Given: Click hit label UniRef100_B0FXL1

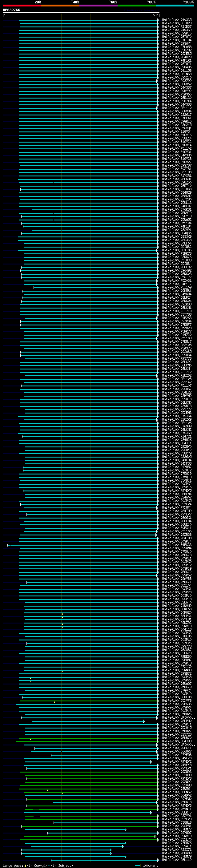Looking at the screenshot, I should pyautogui.click(x=176, y=528).
